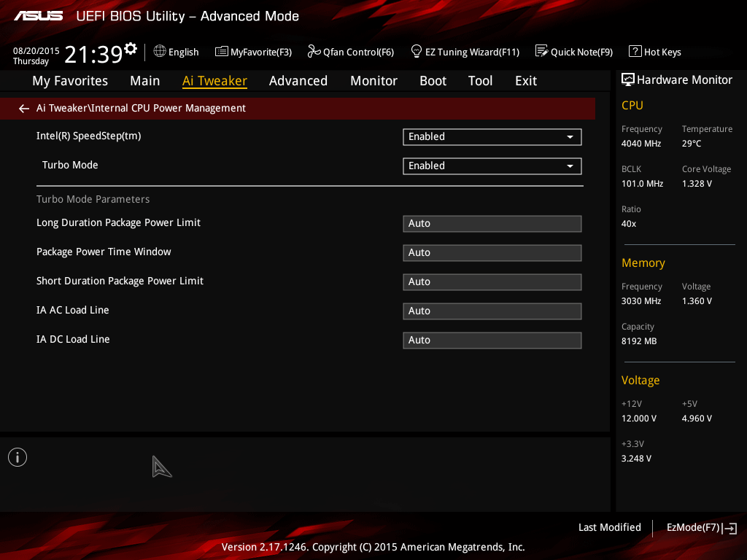The image size is (747, 560).
Task: Click the globe language icon
Action: pos(160,51)
